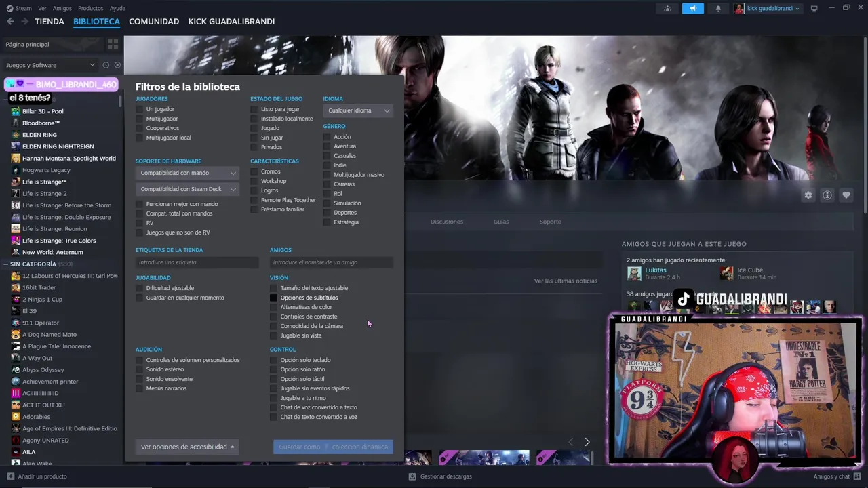Click previous arrow in screenshots carousel
Screen dimensions: 868x488
570,442
